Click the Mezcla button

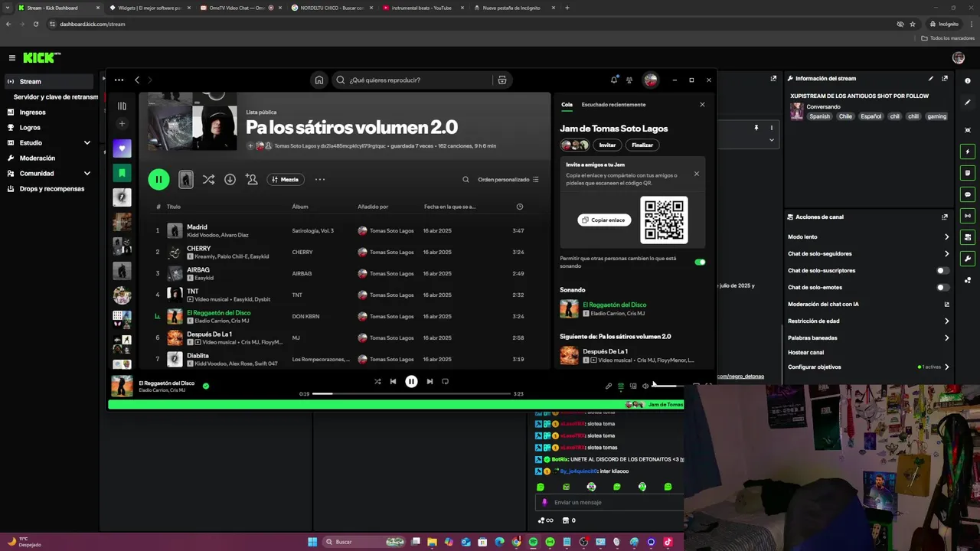point(286,179)
